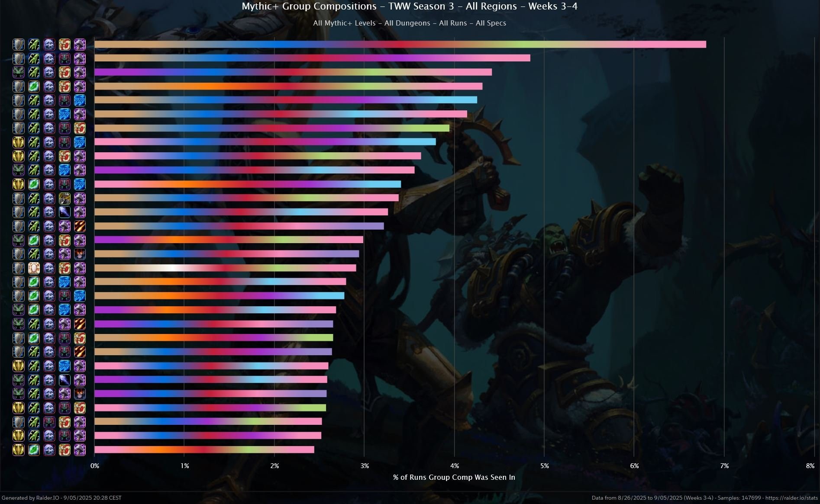Screen dimensions: 820x504
Task: Click the red target icon in top row
Action: click(x=65, y=45)
